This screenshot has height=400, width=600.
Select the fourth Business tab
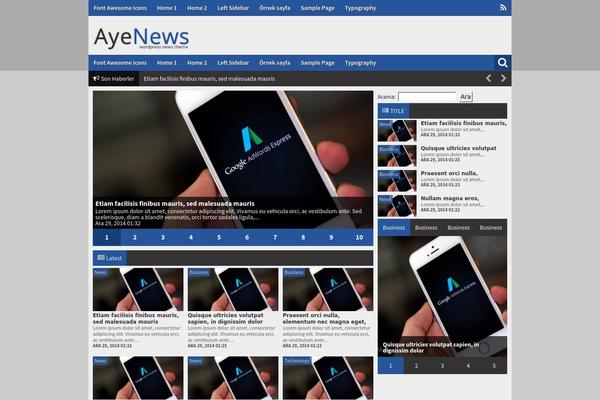tap(491, 228)
